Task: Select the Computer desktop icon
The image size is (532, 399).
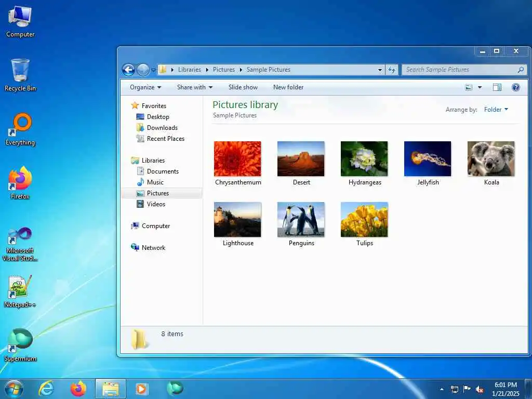Action: (20, 21)
